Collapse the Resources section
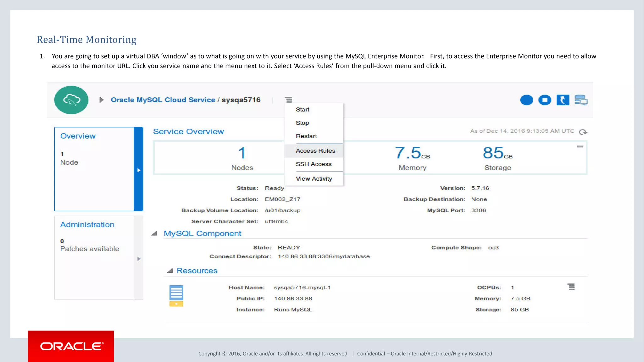The image size is (644, 362). pyautogui.click(x=170, y=271)
